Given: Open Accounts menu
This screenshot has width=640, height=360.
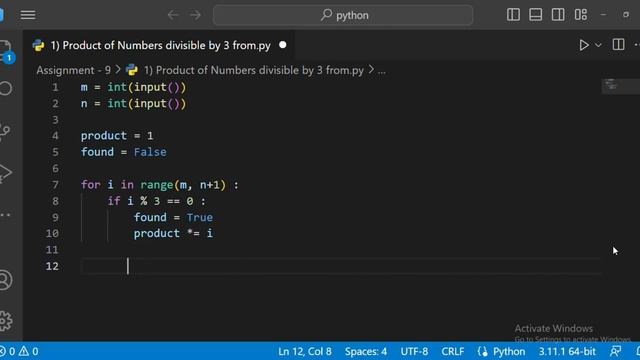Looking at the screenshot, I should coord(6,280).
